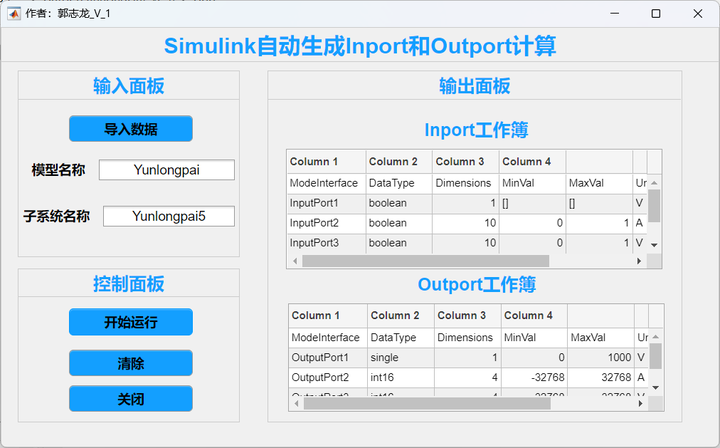Select the OutputPort2 cell
Viewport: 720px width, 448px height.
click(328, 377)
